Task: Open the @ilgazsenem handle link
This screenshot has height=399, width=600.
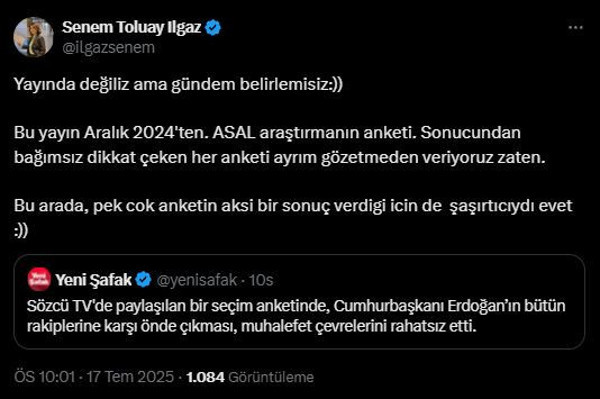Action: (x=108, y=48)
